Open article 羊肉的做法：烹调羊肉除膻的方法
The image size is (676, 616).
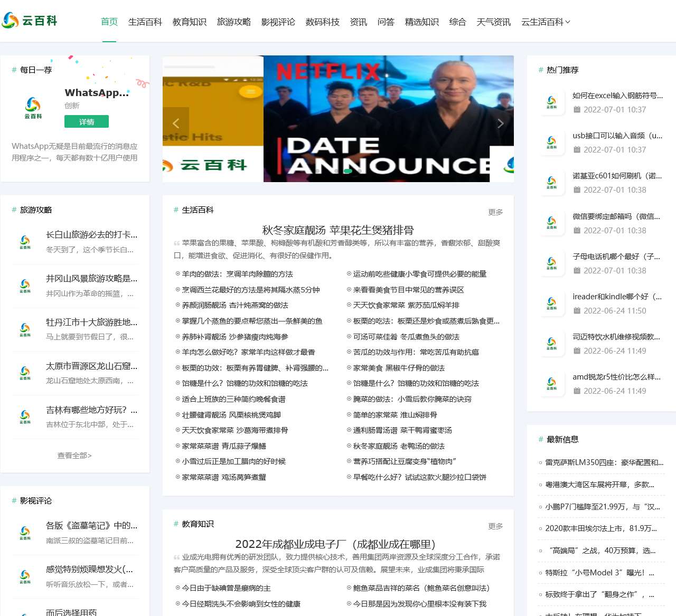tap(237, 274)
